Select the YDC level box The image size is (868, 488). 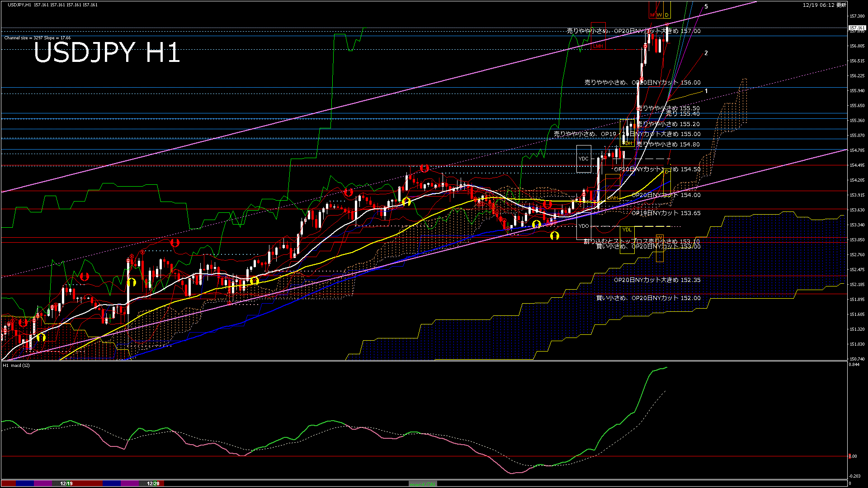tap(584, 159)
